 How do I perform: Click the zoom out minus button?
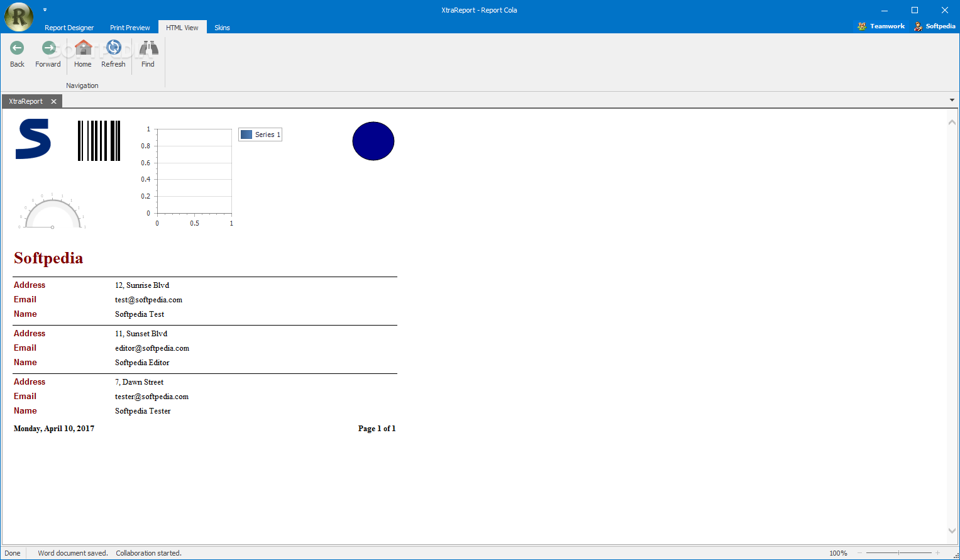(x=859, y=553)
